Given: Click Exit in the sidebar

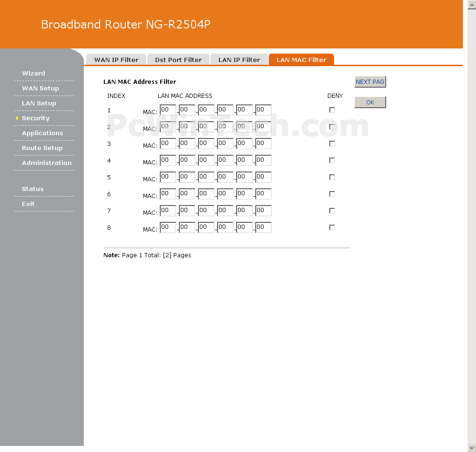Looking at the screenshot, I should click(x=28, y=204).
